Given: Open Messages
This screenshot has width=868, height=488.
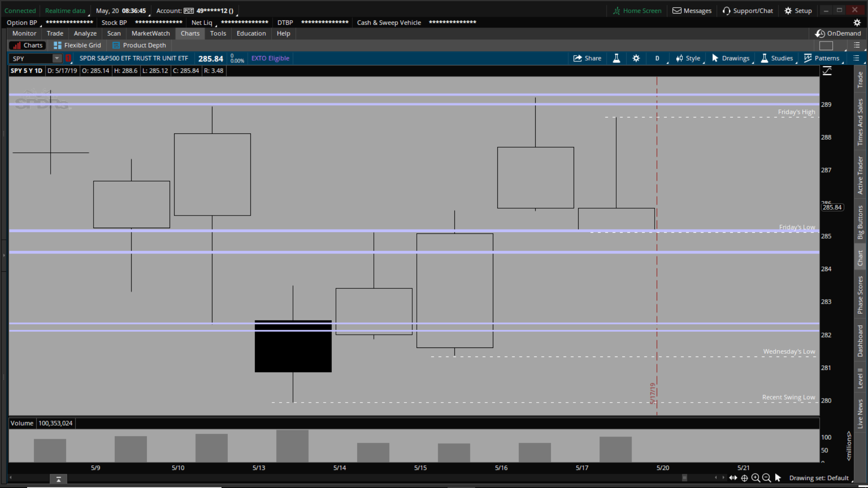Looking at the screenshot, I should pos(692,11).
